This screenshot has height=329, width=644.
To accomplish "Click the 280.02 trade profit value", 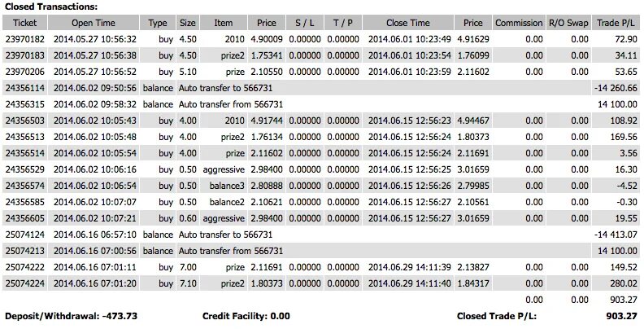I will click(x=624, y=283).
